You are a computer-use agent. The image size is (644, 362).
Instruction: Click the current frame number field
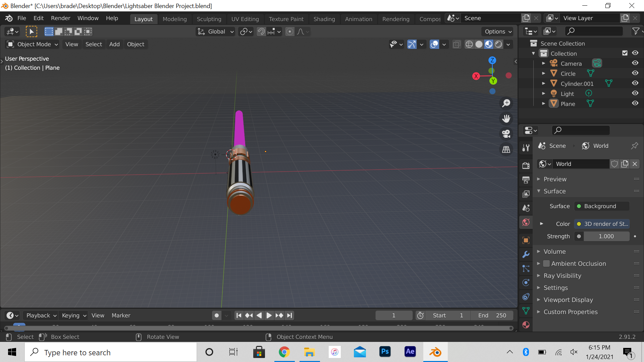pos(394,315)
